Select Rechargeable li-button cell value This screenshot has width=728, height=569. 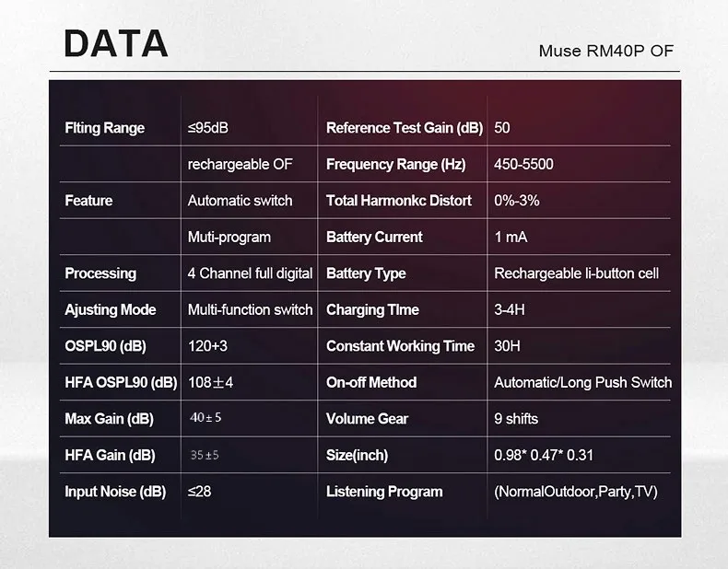pyautogui.click(x=576, y=273)
